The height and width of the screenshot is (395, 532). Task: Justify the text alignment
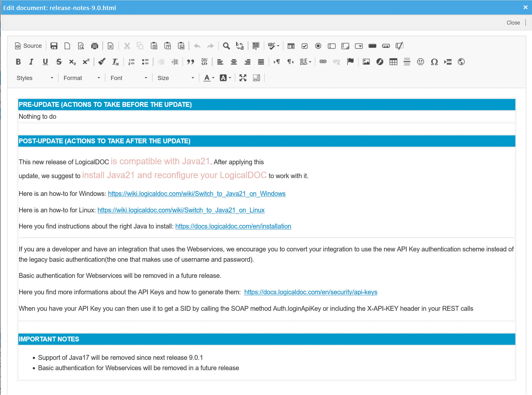[261, 62]
